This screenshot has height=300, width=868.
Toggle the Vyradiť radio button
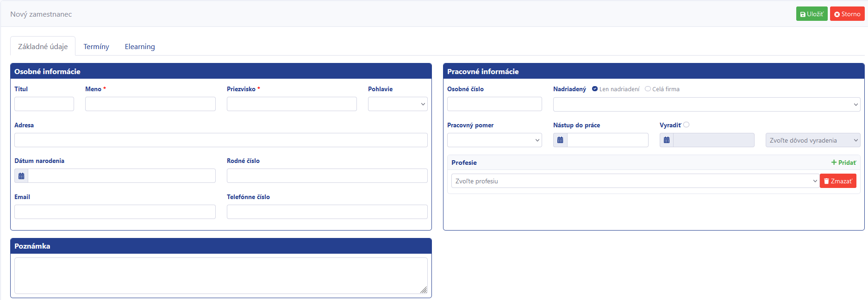click(x=686, y=125)
